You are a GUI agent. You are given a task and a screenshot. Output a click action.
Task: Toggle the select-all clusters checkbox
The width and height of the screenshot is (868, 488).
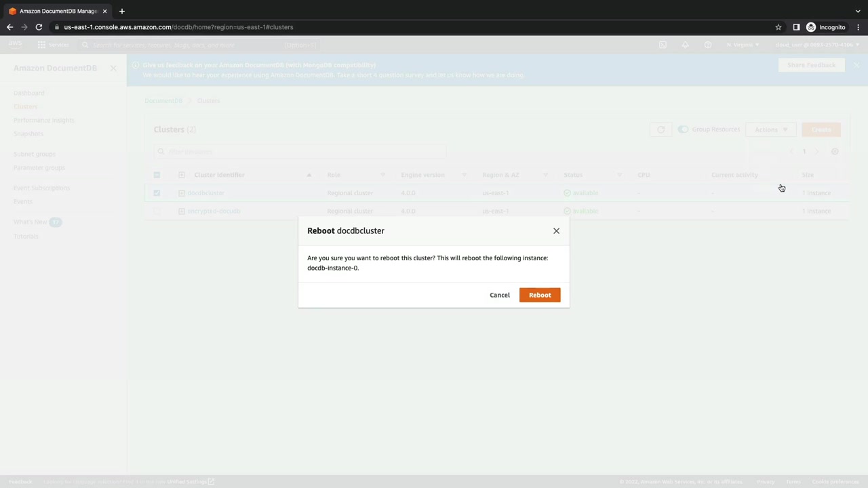(x=157, y=175)
